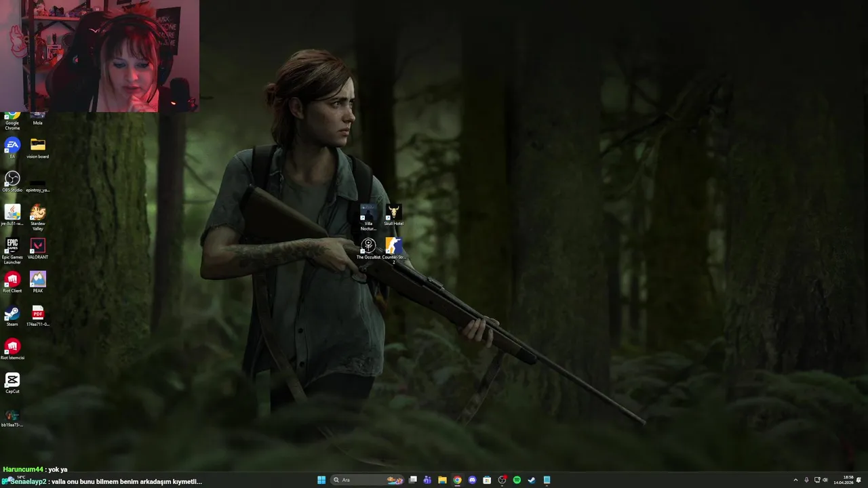Image resolution: width=868 pixels, height=488 pixels.
Task: Expand the hidden system tray icons
Action: [x=795, y=480]
